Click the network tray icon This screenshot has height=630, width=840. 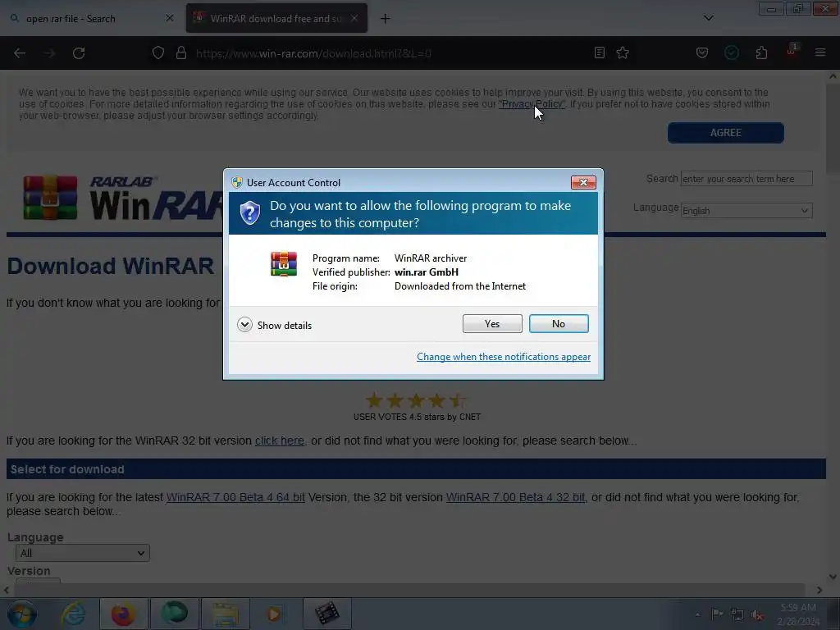pos(737,614)
